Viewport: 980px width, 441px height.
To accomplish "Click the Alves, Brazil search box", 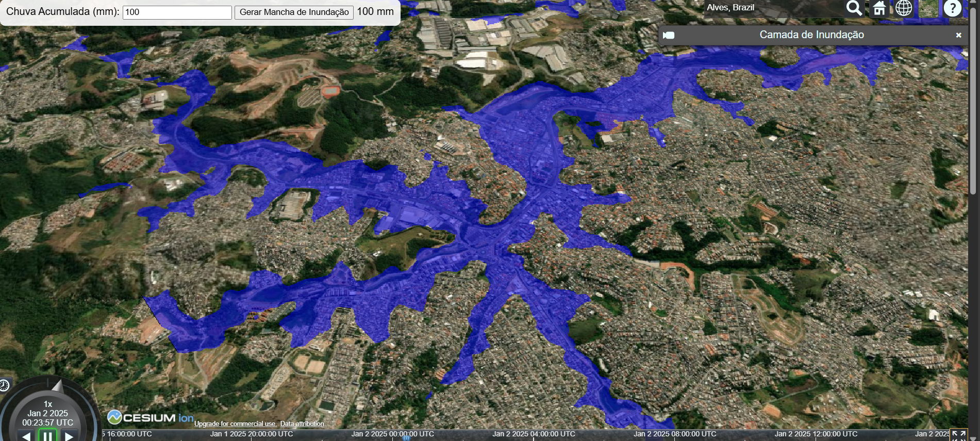I will [x=773, y=8].
